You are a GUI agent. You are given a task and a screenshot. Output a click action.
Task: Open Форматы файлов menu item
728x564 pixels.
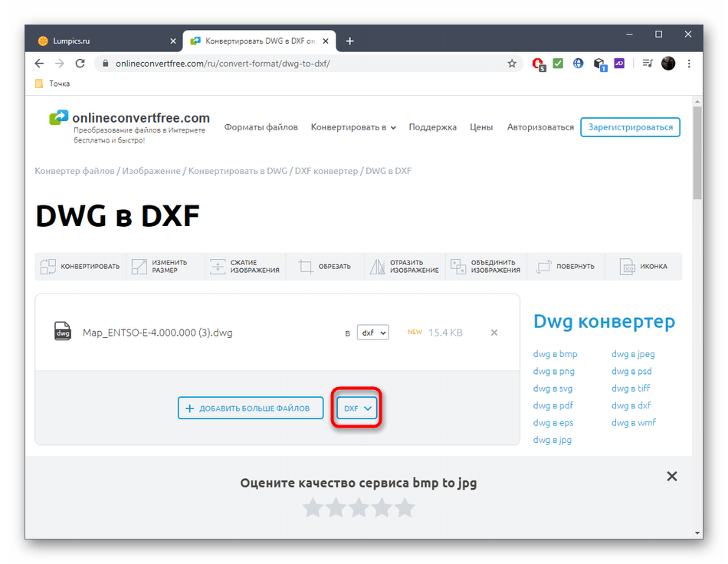click(x=261, y=127)
